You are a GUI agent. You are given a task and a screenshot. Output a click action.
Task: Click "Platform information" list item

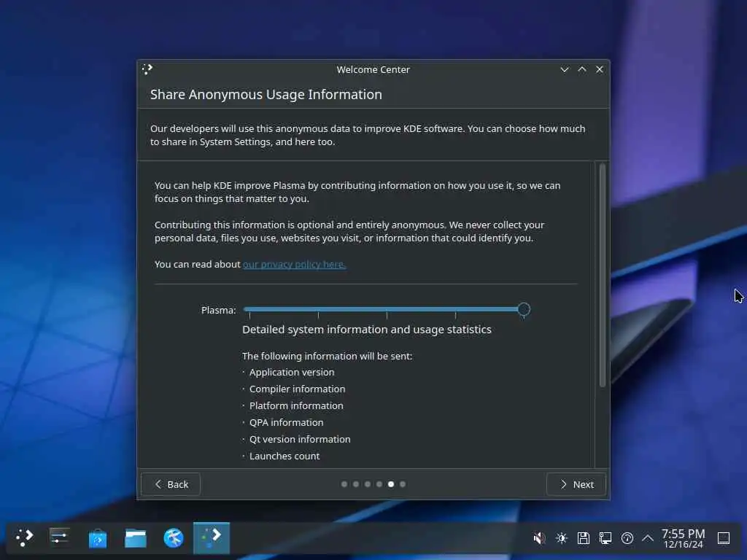[x=296, y=405]
